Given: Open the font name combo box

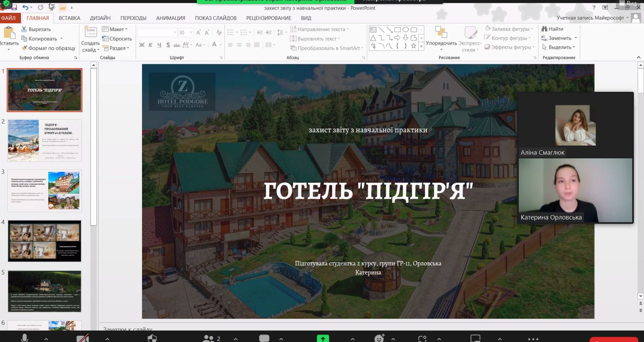Looking at the screenshot, I should 157,32.
